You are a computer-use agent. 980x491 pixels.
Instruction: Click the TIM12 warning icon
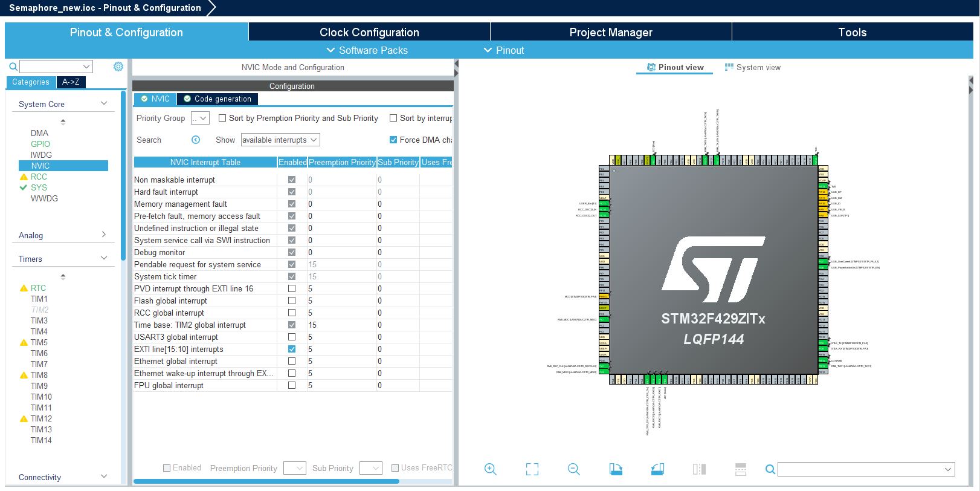(24, 418)
